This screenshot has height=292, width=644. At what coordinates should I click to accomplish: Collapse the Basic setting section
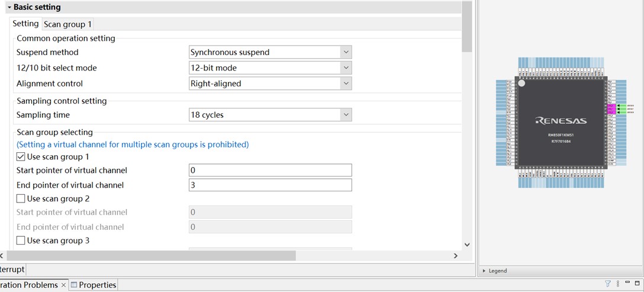click(9, 7)
